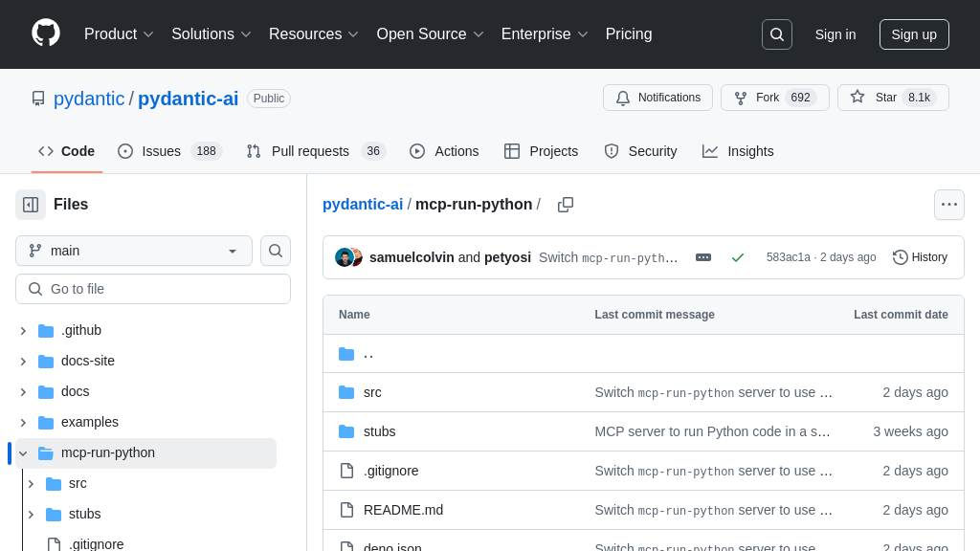
Task: Expand the docs-site folder in tree
Action: click(23, 361)
